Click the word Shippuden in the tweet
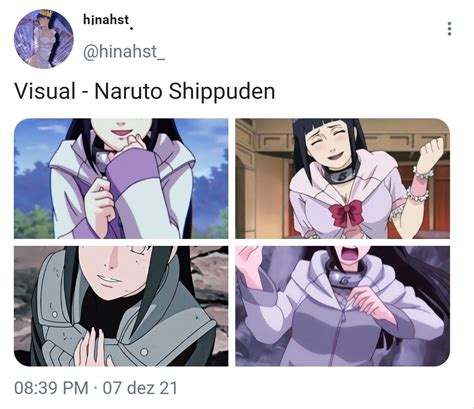Image resolution: width=474 pixels, height=409 pixels. tap(222, 92)
